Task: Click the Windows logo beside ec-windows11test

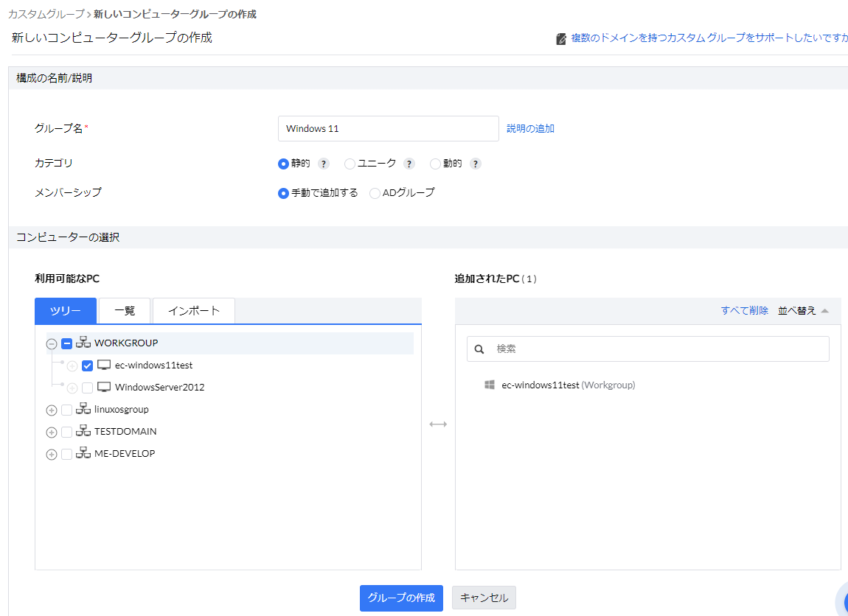Action: [489, 385]
